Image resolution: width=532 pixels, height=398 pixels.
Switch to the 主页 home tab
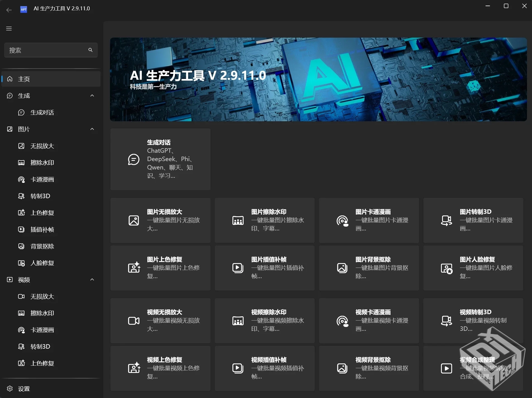(x=24, y=79)
